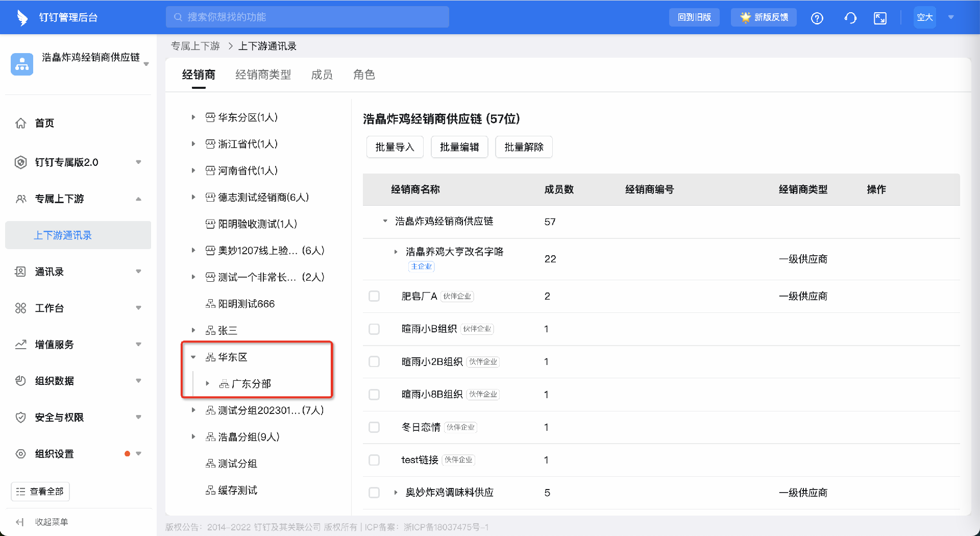Click the 通讯录 contact book icon
The image size is (980, 536).
[20, 272]
